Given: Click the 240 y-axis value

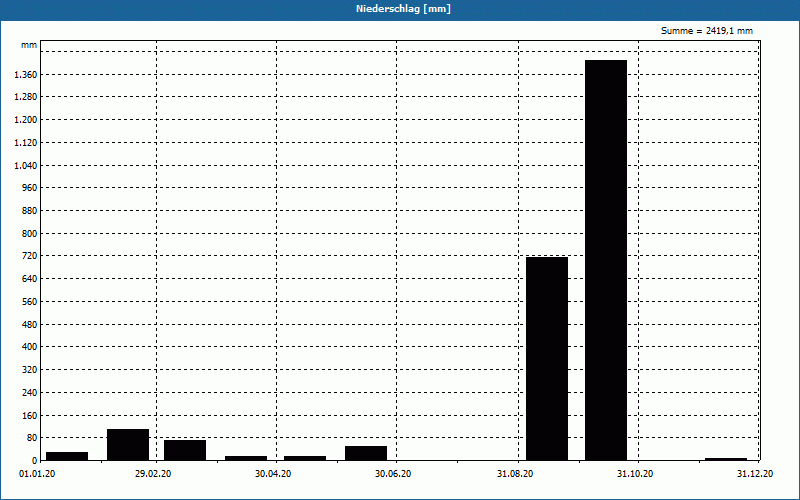Looking at the screenshot, I should [x=31, y=393].
